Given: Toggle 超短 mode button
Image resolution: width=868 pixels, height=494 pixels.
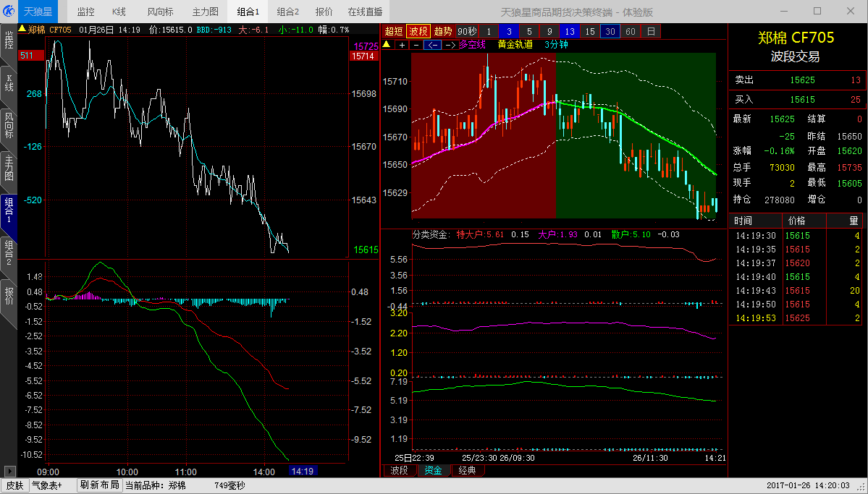Looking at the screenshot, I should (393, 31).
